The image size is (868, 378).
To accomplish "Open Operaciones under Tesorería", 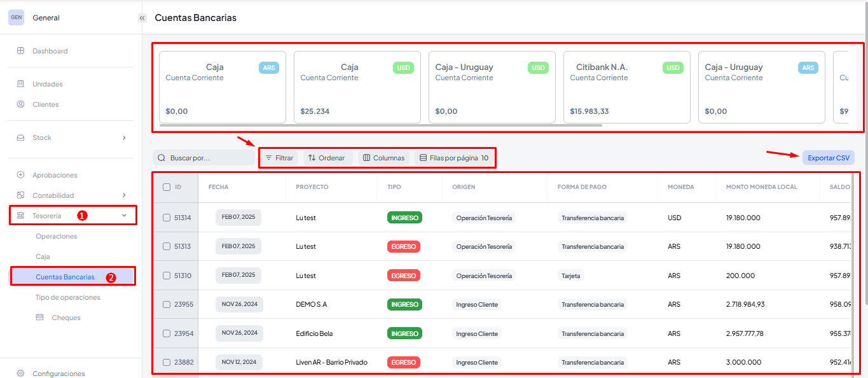I will [56, 236].
